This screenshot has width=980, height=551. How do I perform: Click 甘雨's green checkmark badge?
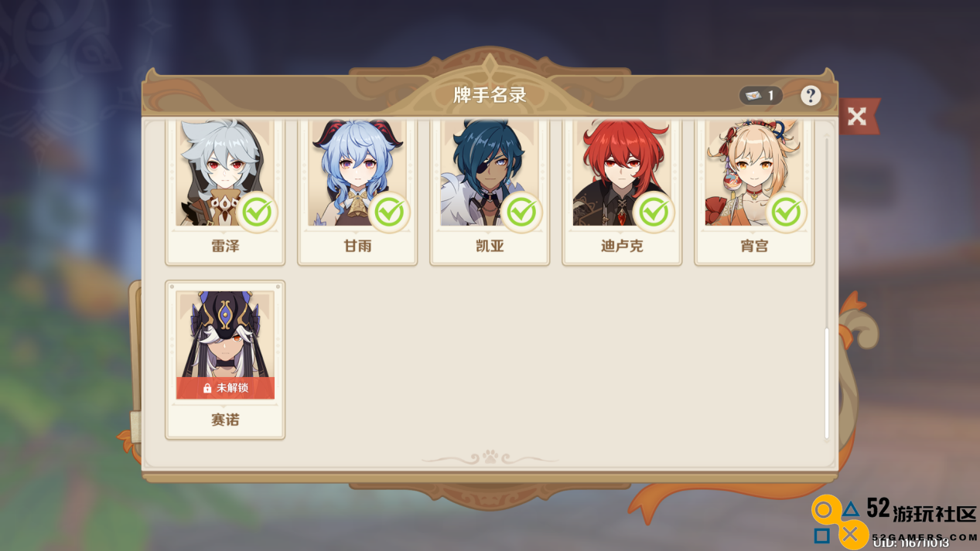pos(390,212)
